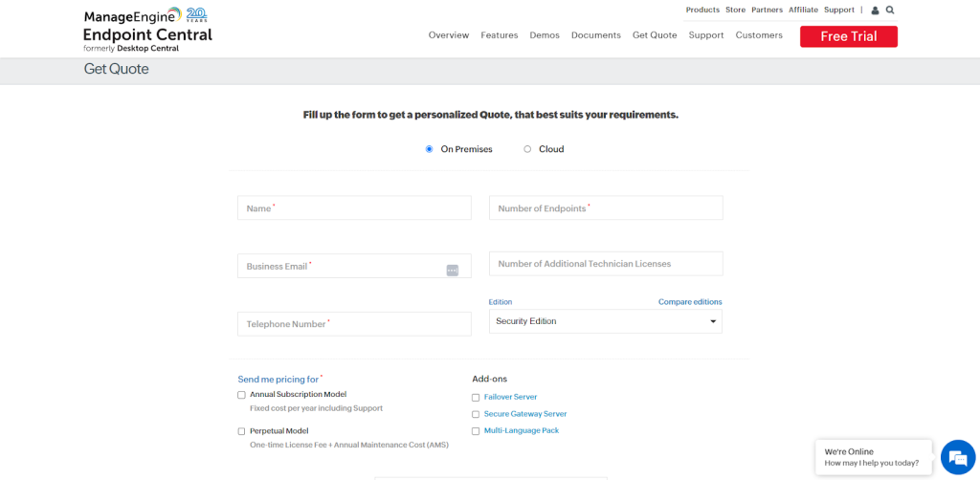Screen dimensions: 980x480
Task: Click the Edition label above dropdown
Action: click(501, 302)
